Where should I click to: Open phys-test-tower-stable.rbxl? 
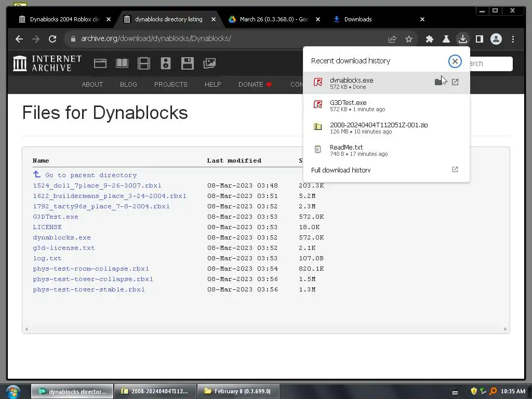coord(89,289)
